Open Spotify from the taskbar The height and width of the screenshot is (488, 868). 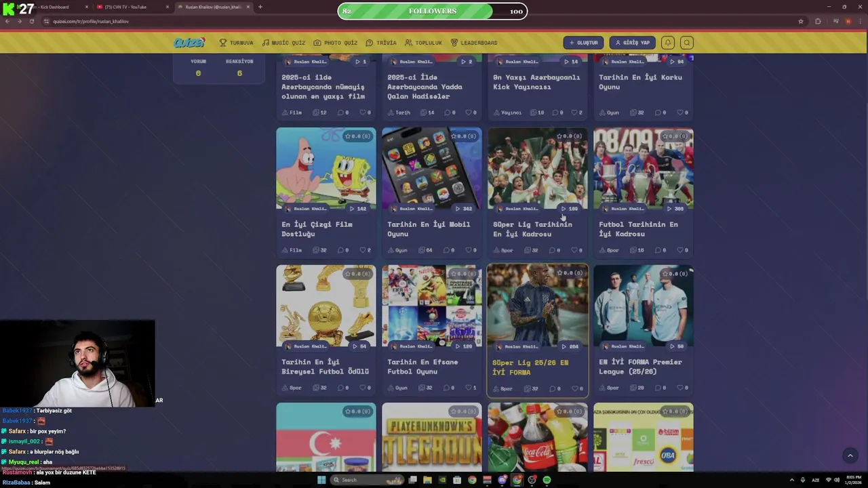pyautogui.click(x=547, y=480)
